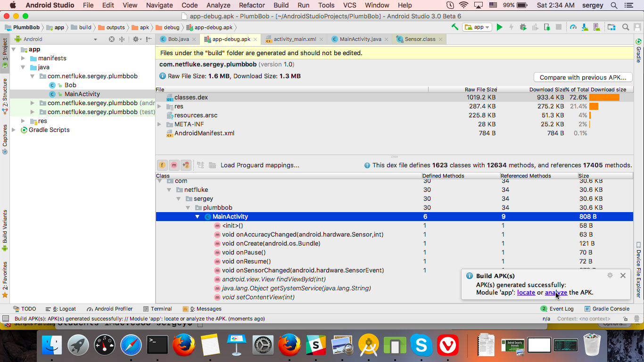
Task: Open the AVD Manager device icon
Action: click(596, 27)
